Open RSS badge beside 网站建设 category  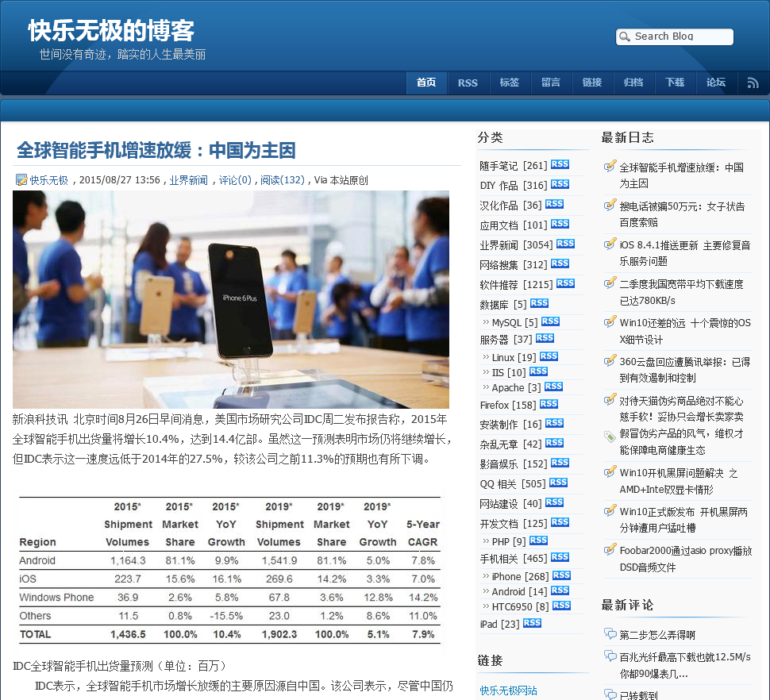(x=554, y=502)
